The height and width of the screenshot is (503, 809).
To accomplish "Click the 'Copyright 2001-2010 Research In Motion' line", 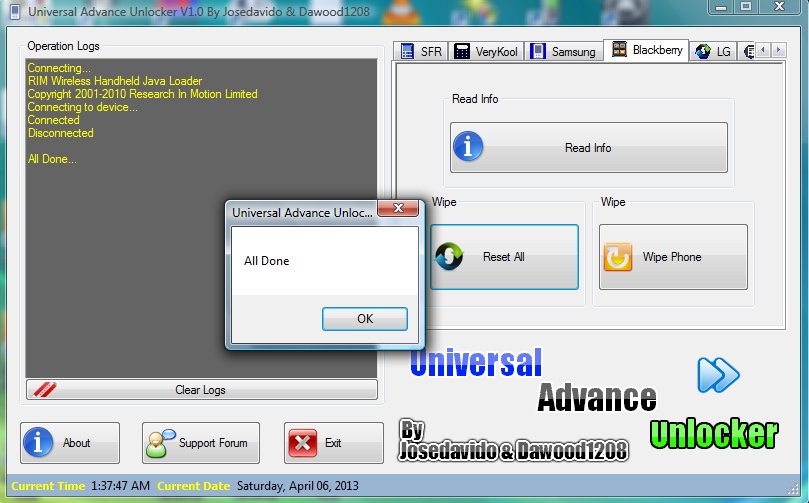I will 142,94.
